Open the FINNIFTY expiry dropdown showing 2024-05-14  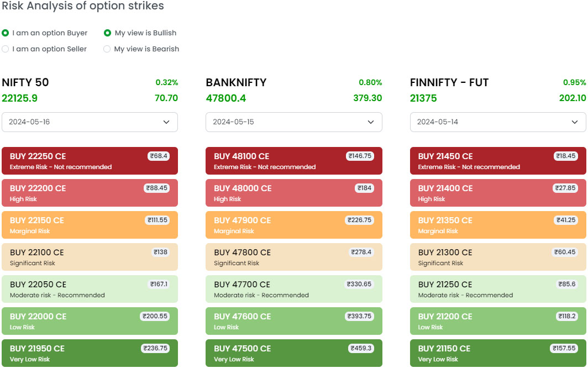497,122
